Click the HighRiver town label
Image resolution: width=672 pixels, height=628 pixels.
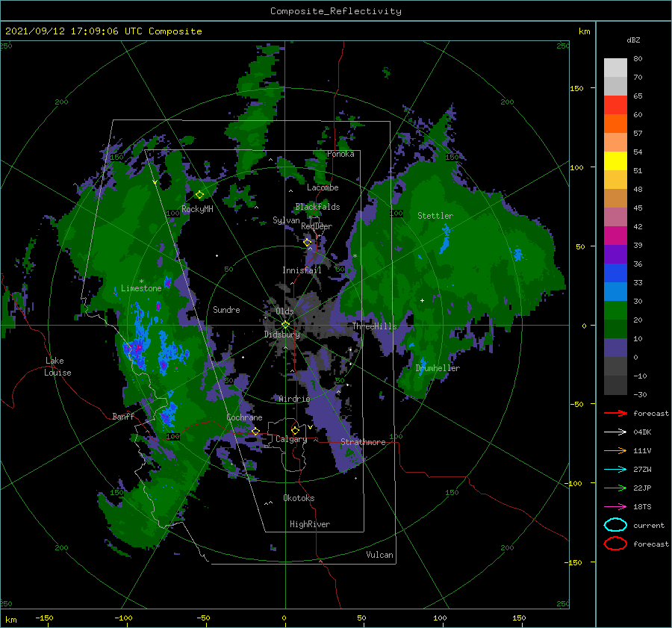310,524
